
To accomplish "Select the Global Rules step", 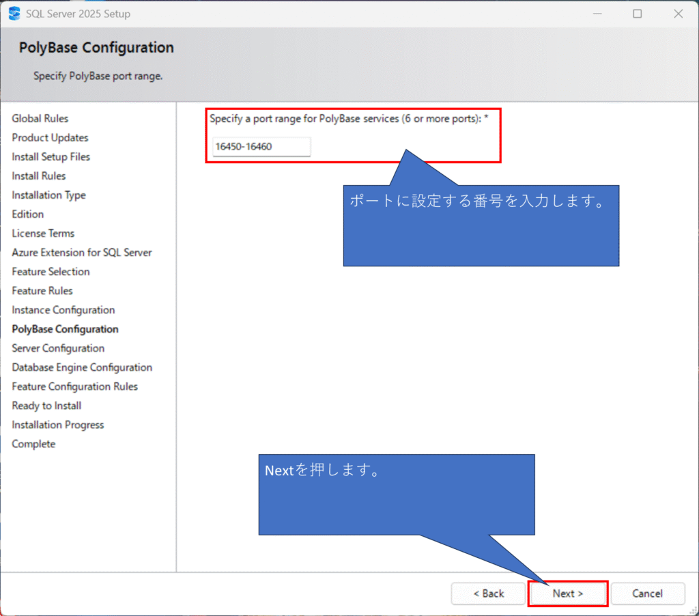I will pyautogui.click(x=40, y=119).
